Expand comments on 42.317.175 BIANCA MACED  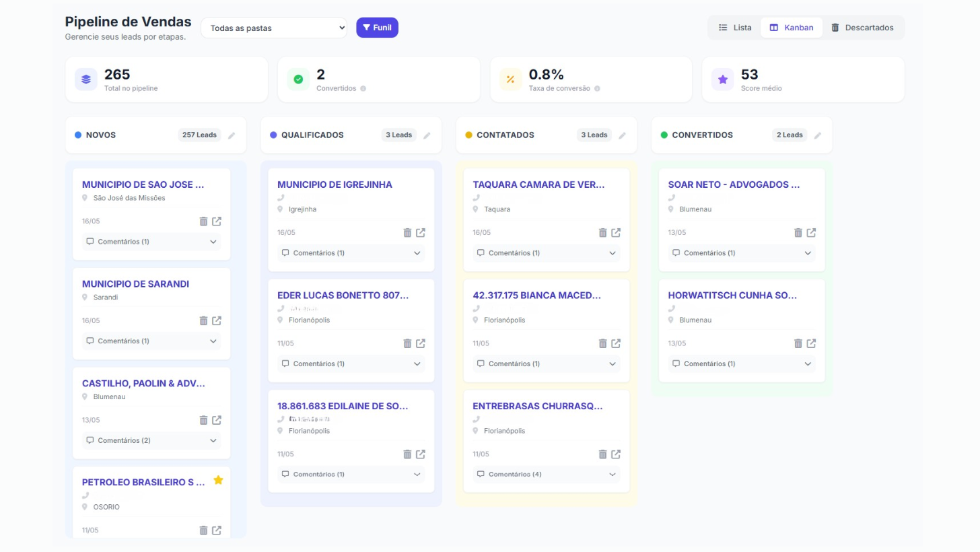tap(547, 364)
